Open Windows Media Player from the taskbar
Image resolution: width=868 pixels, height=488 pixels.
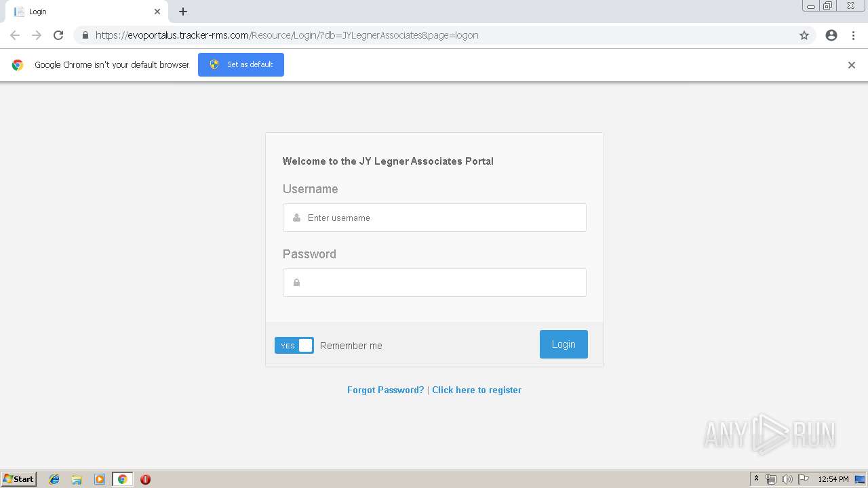point(100,479)
